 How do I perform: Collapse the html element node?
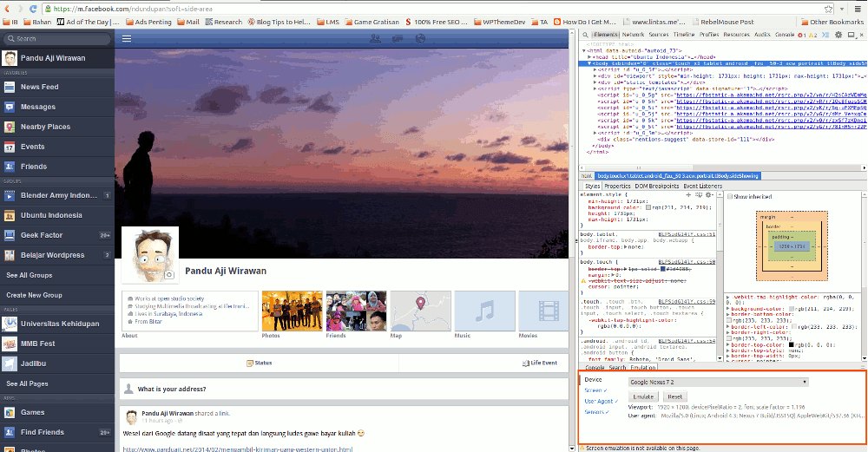584,50
